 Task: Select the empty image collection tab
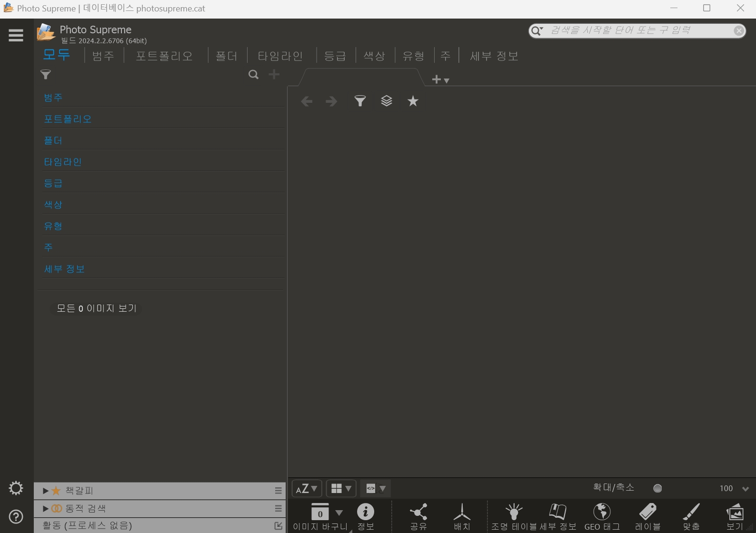click(361, 77)
